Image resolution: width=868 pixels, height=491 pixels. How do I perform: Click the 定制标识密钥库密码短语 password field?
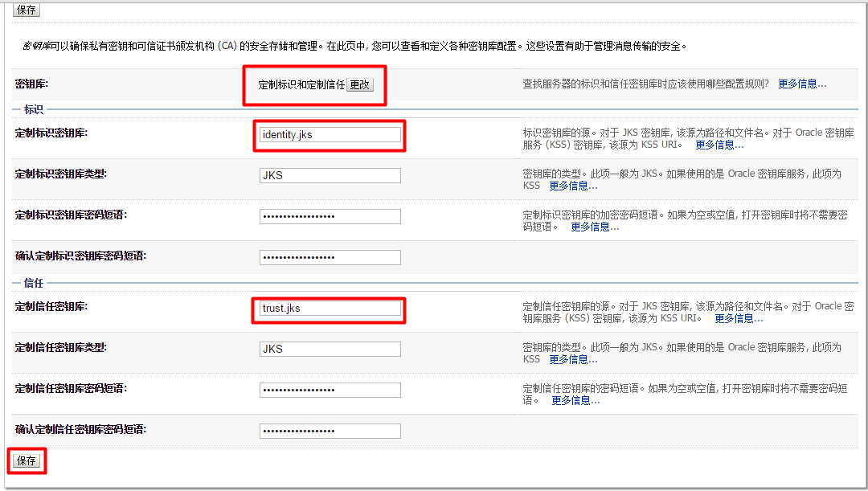pos(330,216)
